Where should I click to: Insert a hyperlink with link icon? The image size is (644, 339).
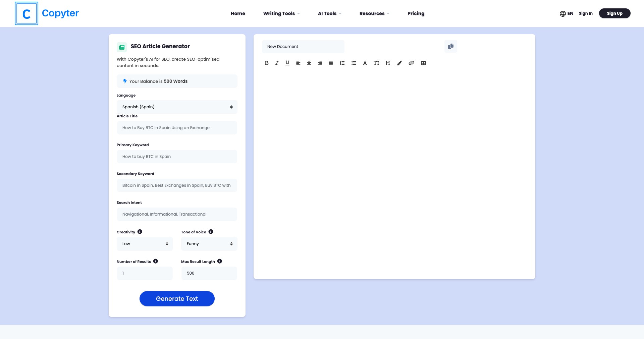pos(411,63)
